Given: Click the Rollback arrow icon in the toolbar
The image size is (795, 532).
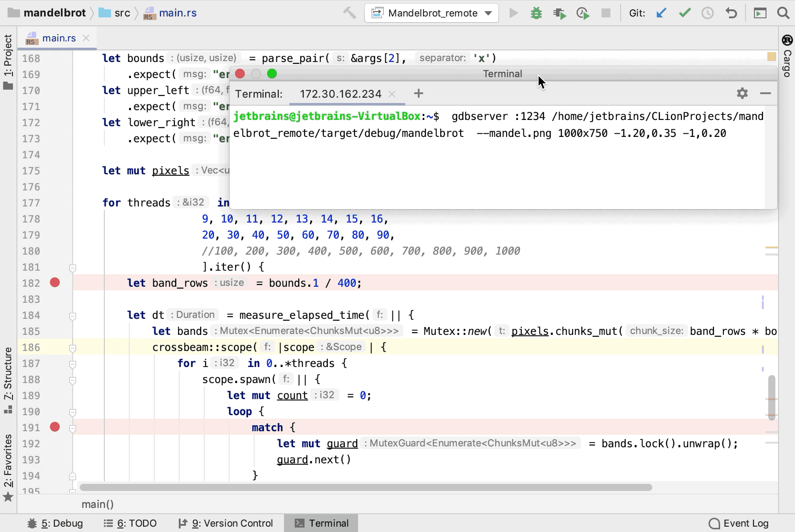Looking at the screenshot, I should pyautogui.click(x=731, y=13).
